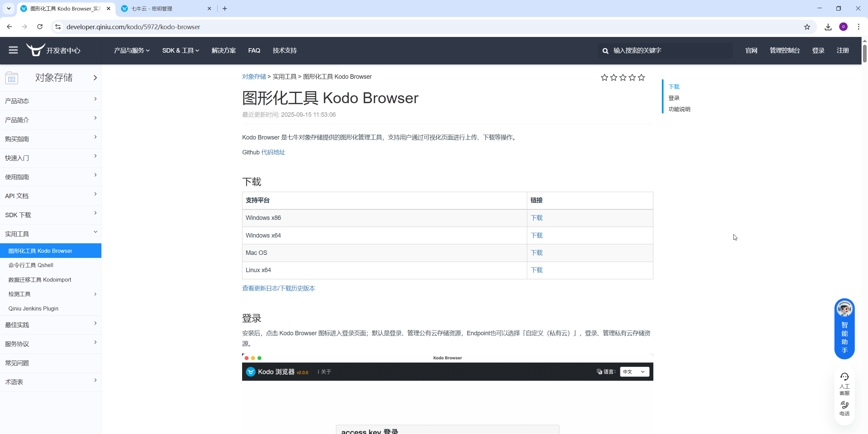Image resolution: width=868 pixels, height=434 pixels.
Task: Expand the SDK & 工具 dropdown menu
Action: coord(180,51)
